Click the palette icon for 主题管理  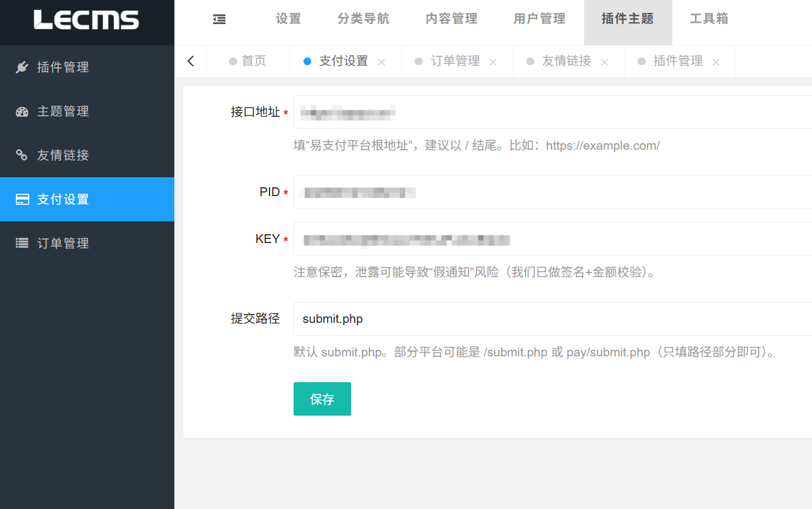[x=22, y=112]
